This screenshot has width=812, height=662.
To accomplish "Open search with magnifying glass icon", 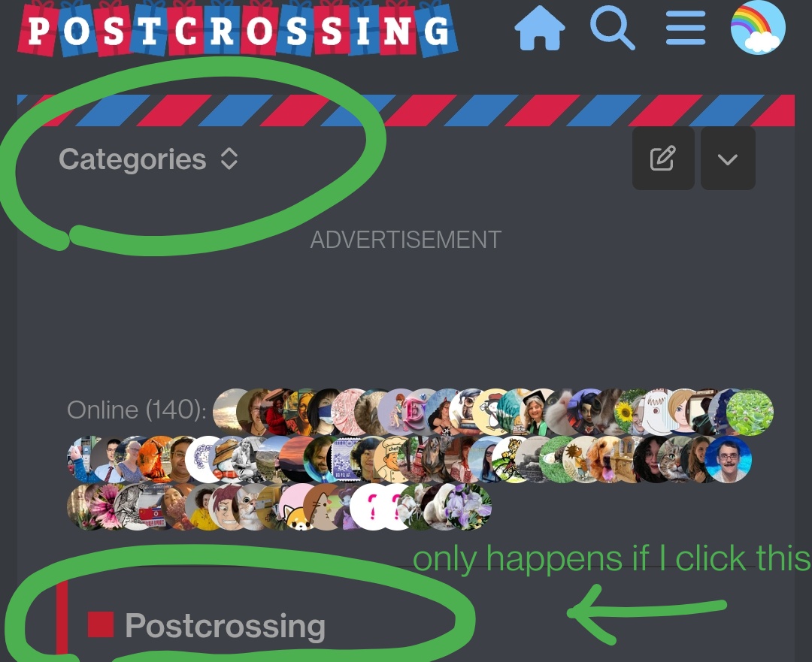I will (x=613, y=28).
